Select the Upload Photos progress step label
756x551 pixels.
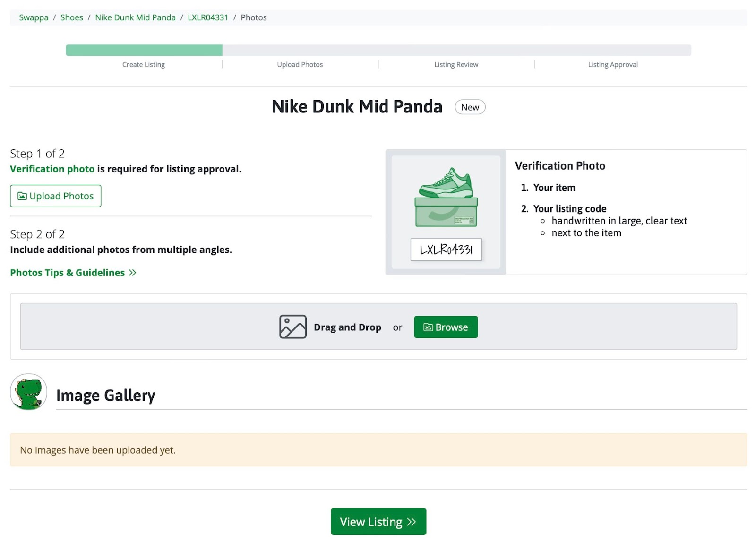[x=300, y=65]
